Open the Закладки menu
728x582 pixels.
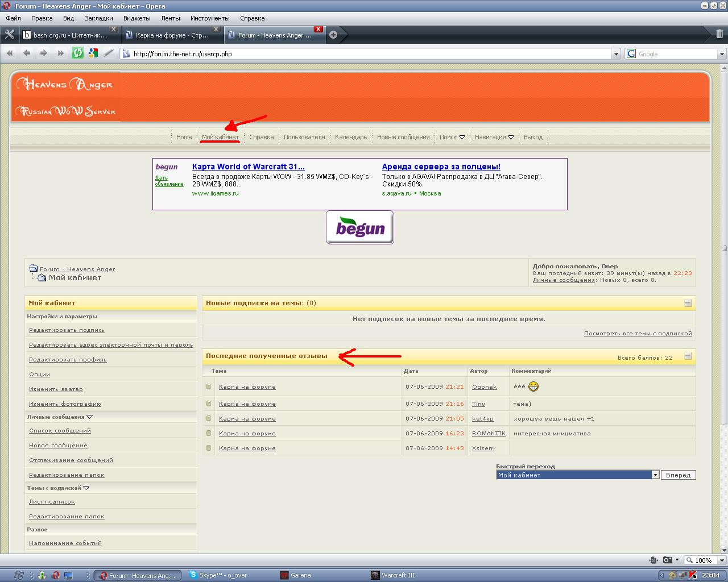tap(99, 18)
